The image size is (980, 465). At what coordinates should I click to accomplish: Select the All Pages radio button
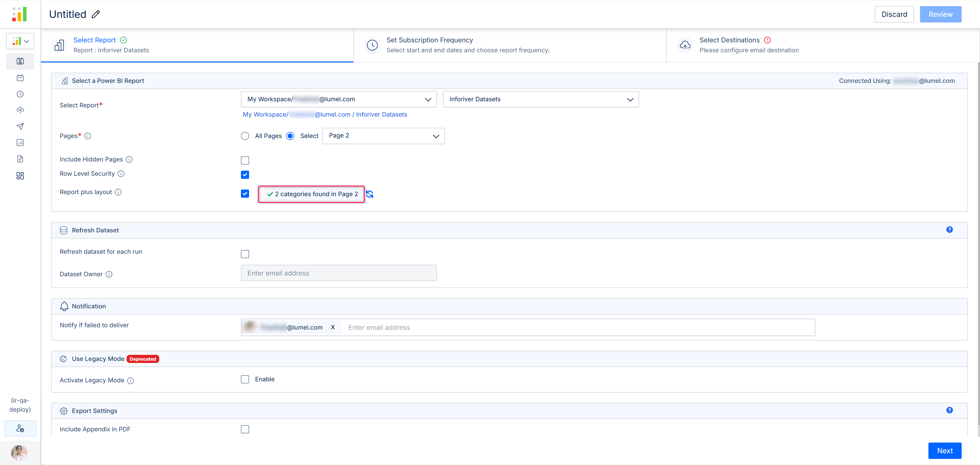click(245, 136)
